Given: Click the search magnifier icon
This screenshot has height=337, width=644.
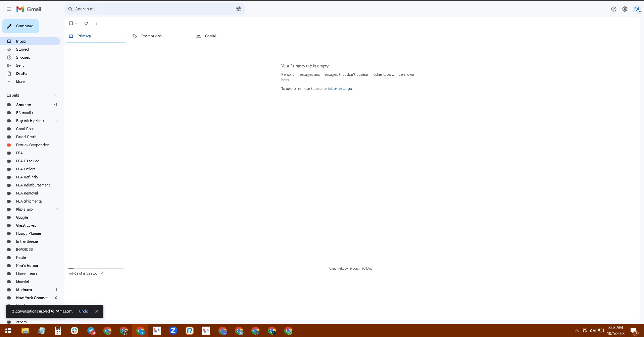Looking at the screenshot, I should (x=70, y=9).
